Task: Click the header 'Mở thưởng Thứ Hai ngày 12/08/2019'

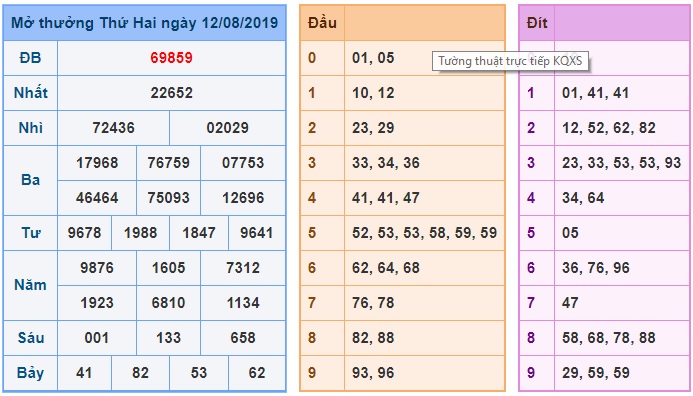Action: tap(145, 23)
